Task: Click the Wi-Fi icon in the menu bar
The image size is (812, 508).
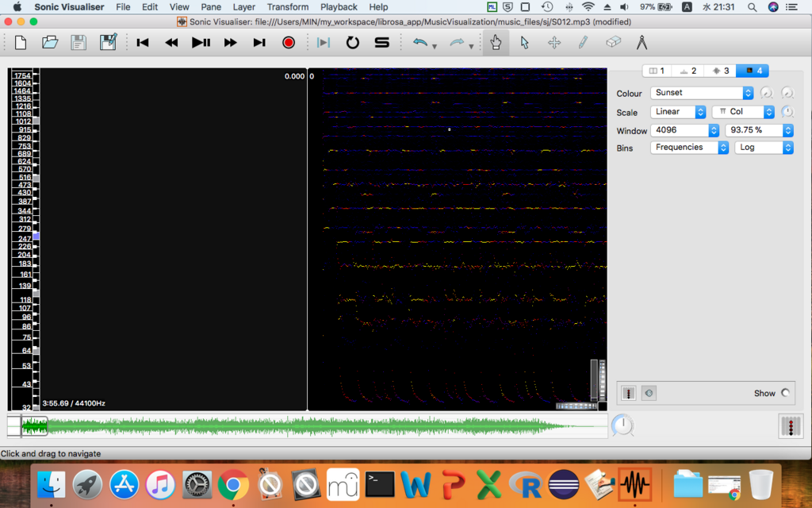Action: coord(588,6)
